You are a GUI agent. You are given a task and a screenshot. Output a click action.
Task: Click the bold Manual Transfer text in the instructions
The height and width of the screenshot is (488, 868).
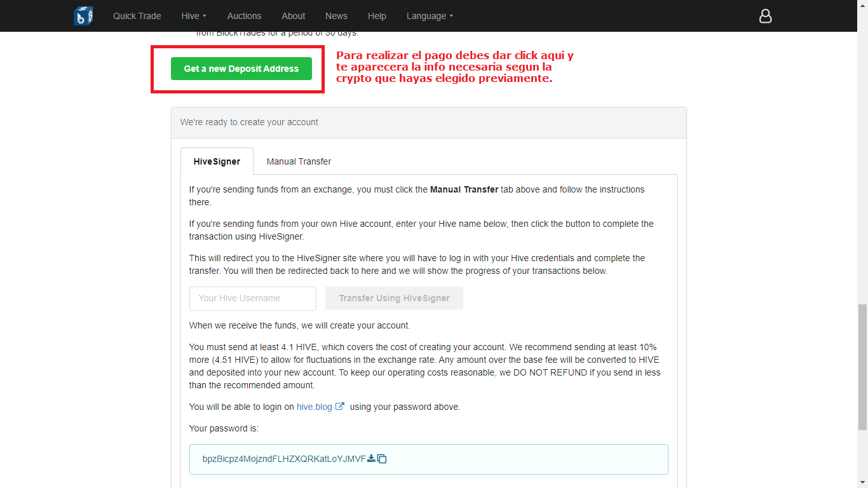[465, 189]
